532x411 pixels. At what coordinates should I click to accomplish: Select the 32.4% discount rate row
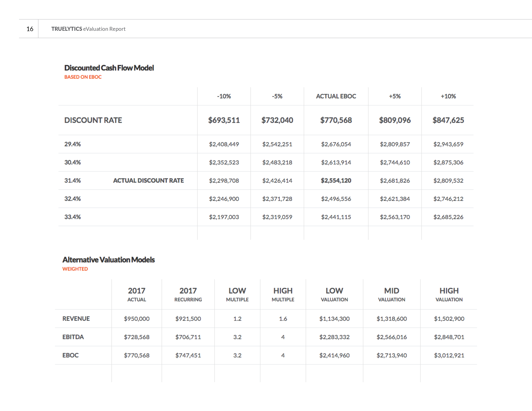click(x=266, y=199)
